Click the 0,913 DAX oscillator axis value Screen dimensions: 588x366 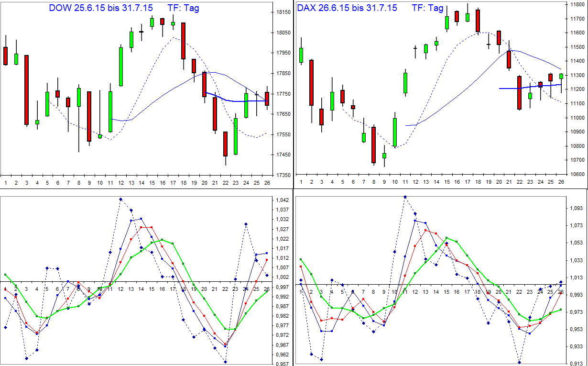(x=577, y=364)
